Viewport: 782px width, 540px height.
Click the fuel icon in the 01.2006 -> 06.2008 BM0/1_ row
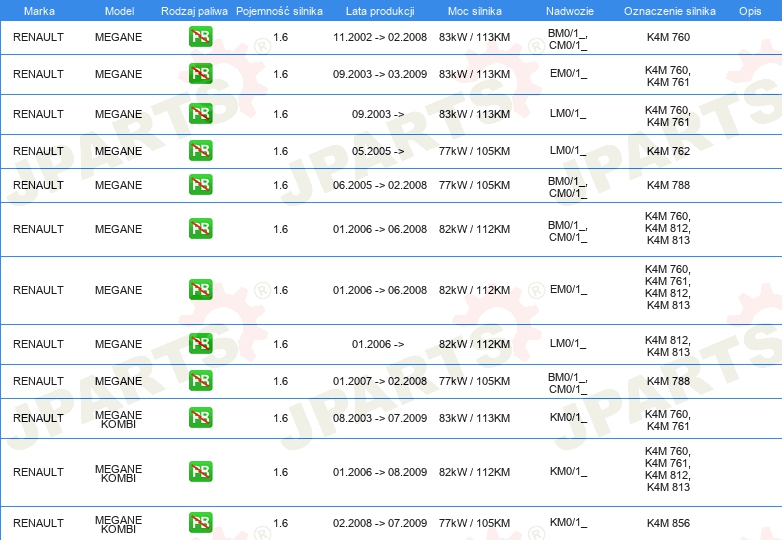point(200,228)
